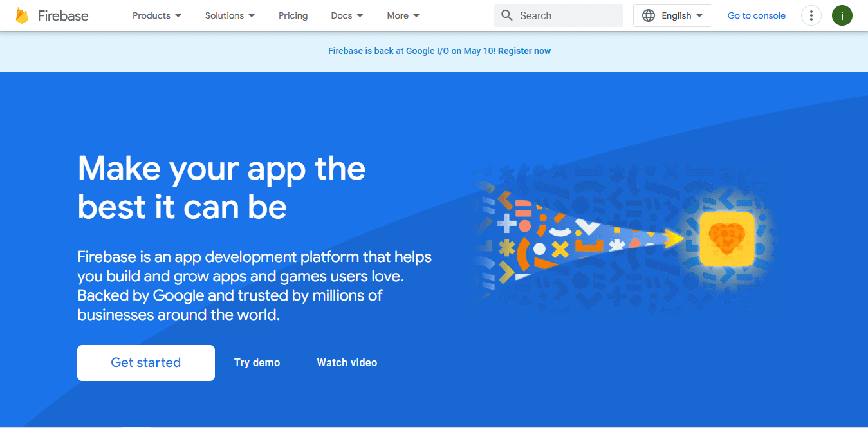Select the Try demo link
The width and height of the screenshot is (868, 428).
257,363
